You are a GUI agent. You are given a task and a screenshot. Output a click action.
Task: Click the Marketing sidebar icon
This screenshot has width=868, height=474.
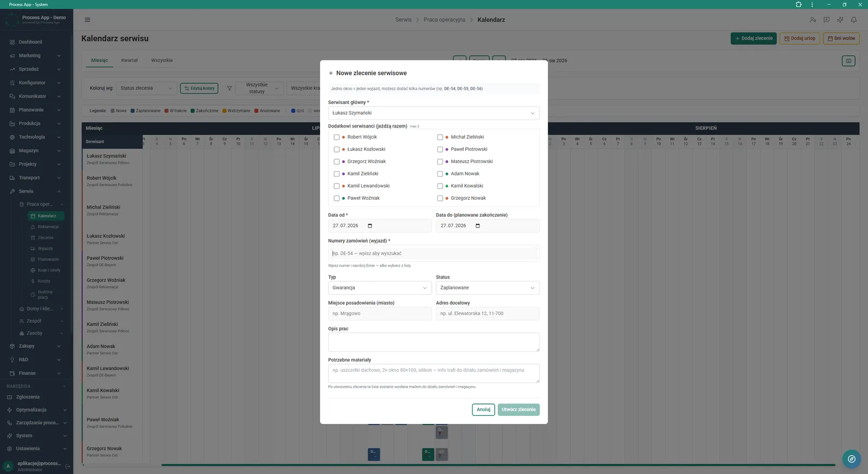[x=12, y=55]
